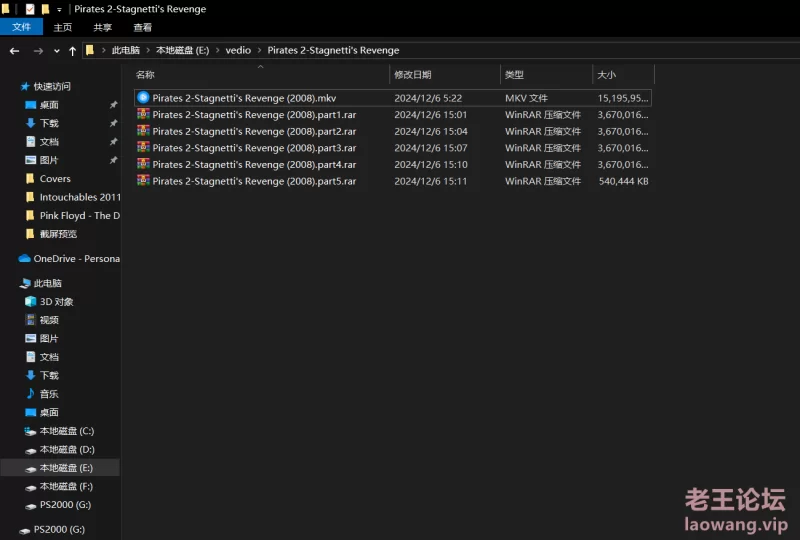Open pinned 下载 under quick access

tap(49, 123)
